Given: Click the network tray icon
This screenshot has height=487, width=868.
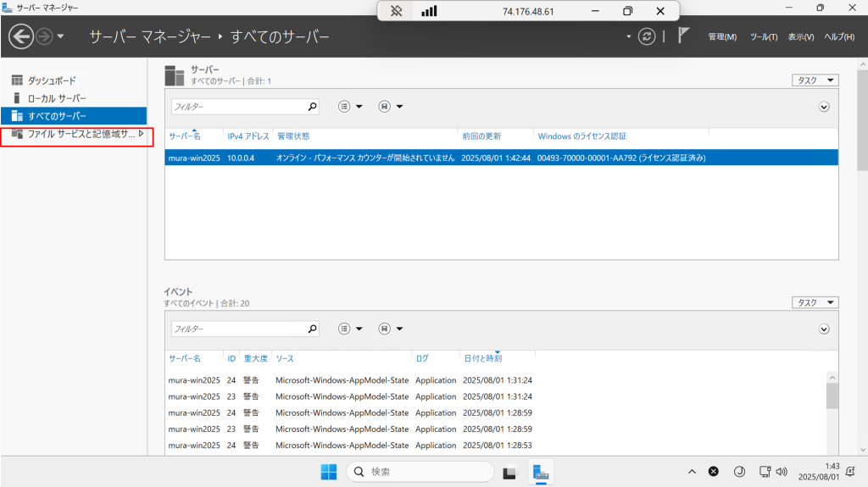Looking at the screenshot, I should pyautogui.click(x=765, y=472).
